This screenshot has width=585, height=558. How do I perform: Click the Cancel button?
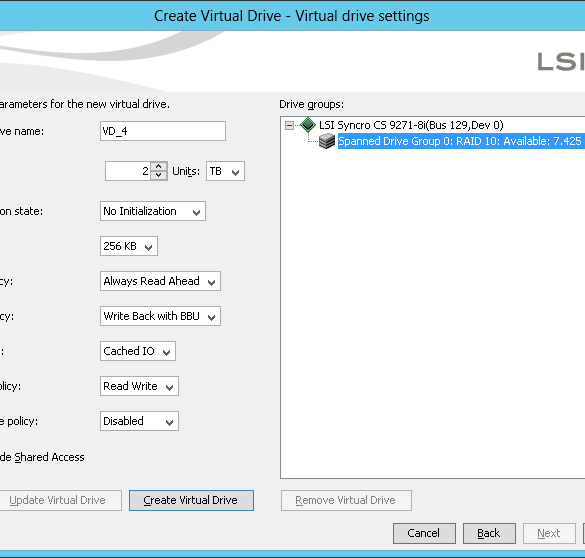[x=424, y=533]
